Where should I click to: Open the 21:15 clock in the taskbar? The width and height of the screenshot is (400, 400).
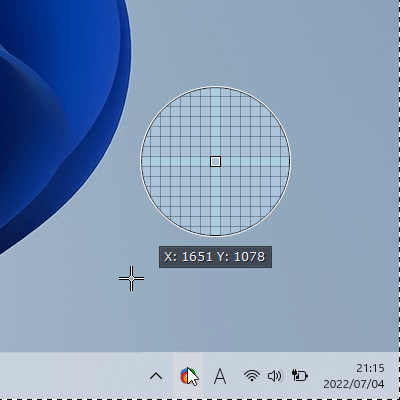click(x=370, y=368)
